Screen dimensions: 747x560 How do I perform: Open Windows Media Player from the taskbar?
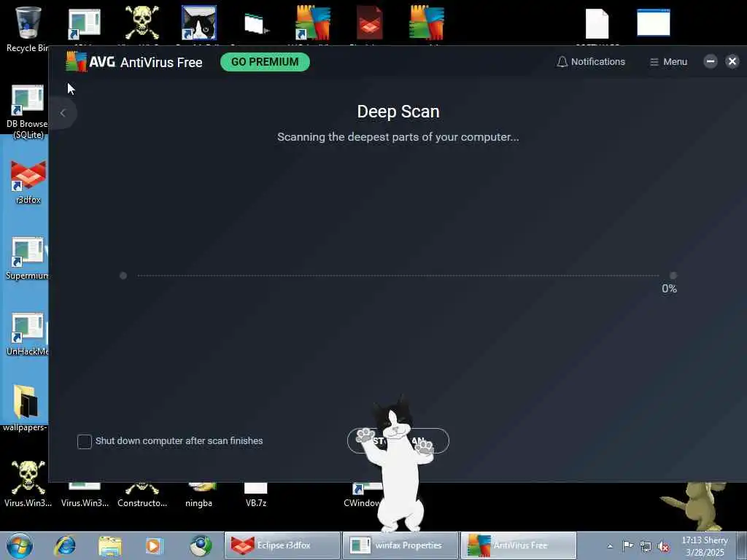[x=155, y=545]
